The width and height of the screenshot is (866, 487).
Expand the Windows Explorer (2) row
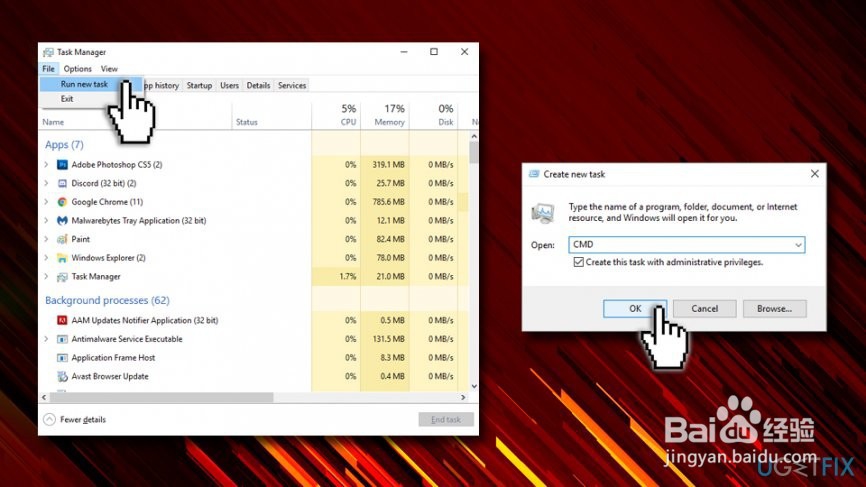pos(46,258)
